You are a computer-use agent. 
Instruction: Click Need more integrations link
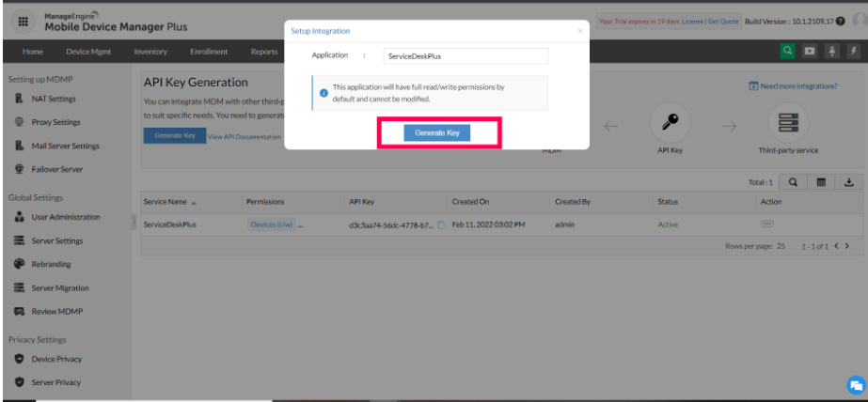[794, 86]
